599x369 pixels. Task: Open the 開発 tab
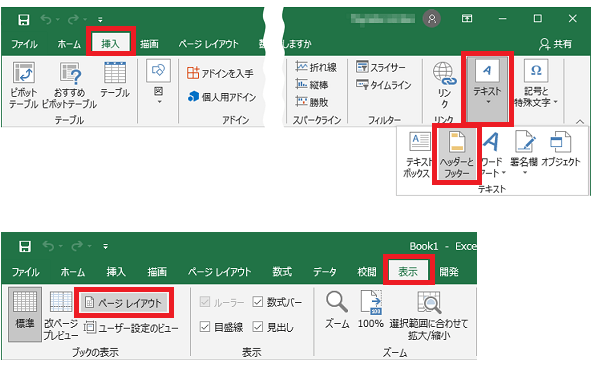point(448,272)
